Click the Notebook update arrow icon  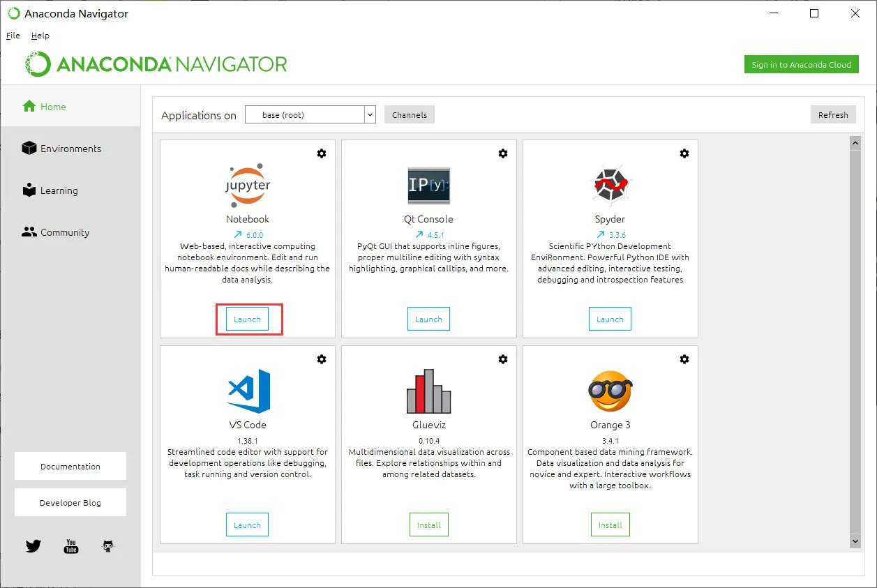pyautogui.click(x=237, y=235)
